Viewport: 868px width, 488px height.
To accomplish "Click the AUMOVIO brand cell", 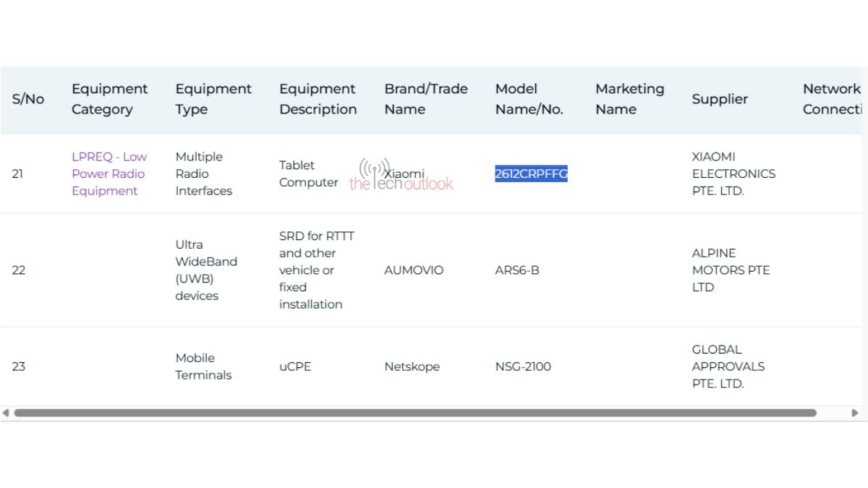I will point(414,270).
